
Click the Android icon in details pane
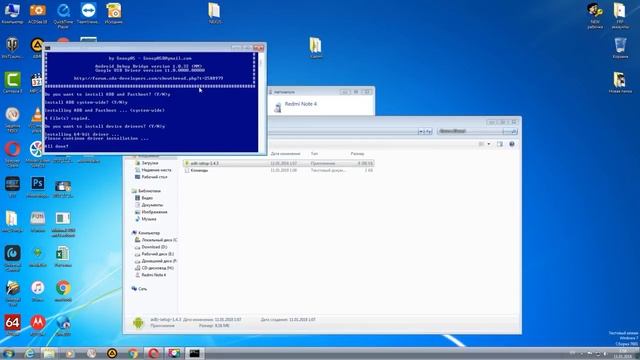point(138,322)
